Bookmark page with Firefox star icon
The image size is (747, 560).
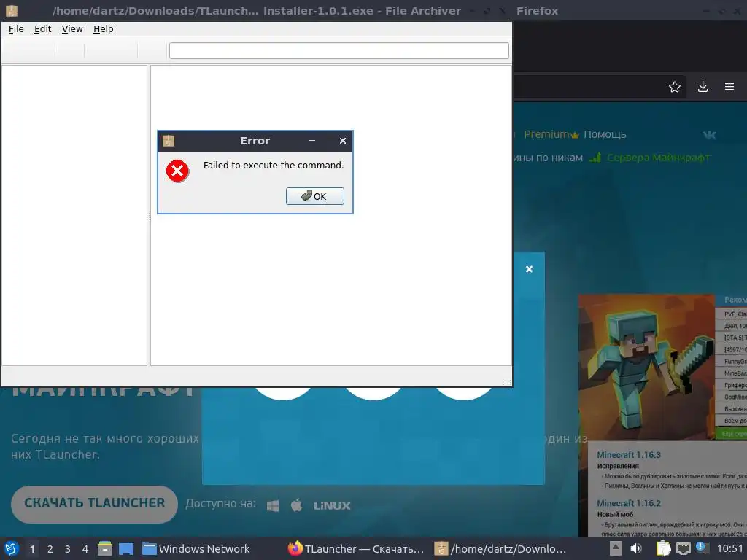pyautogui.click(x=675, y=87)
